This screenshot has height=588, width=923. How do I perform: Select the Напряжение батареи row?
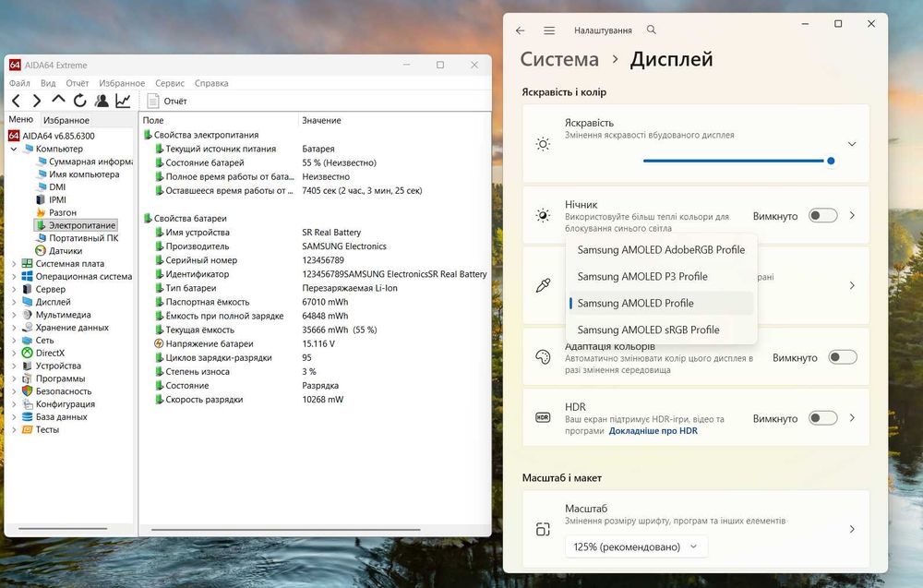(x=315, y=343)
